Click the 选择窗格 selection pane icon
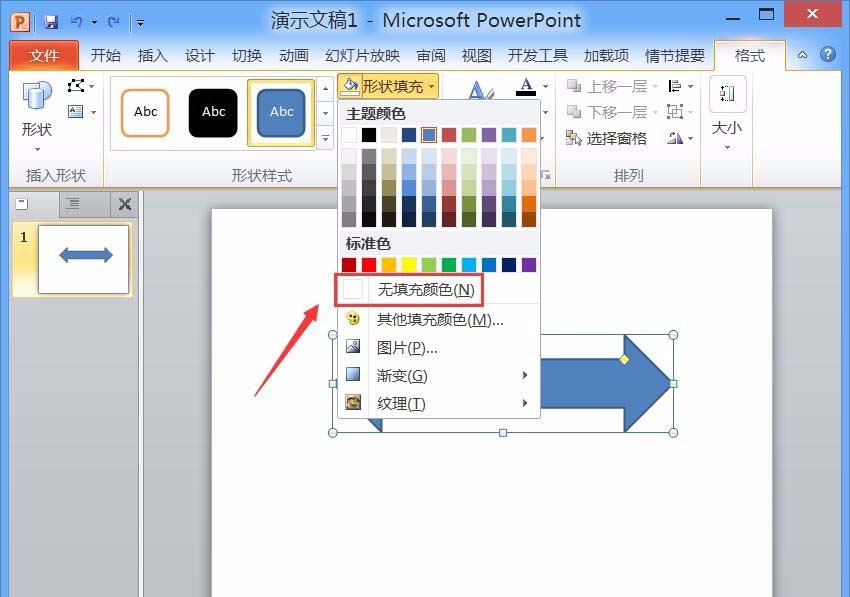 click(570, 137)
